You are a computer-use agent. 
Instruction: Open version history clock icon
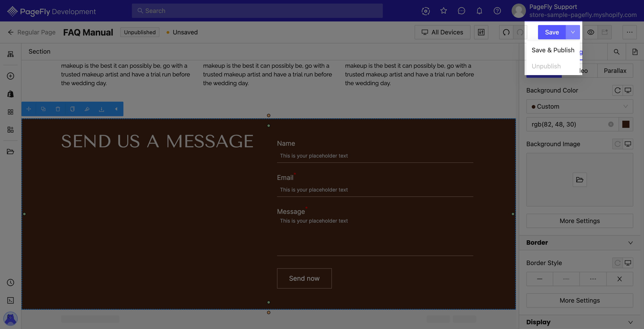[x=11, y=283]
